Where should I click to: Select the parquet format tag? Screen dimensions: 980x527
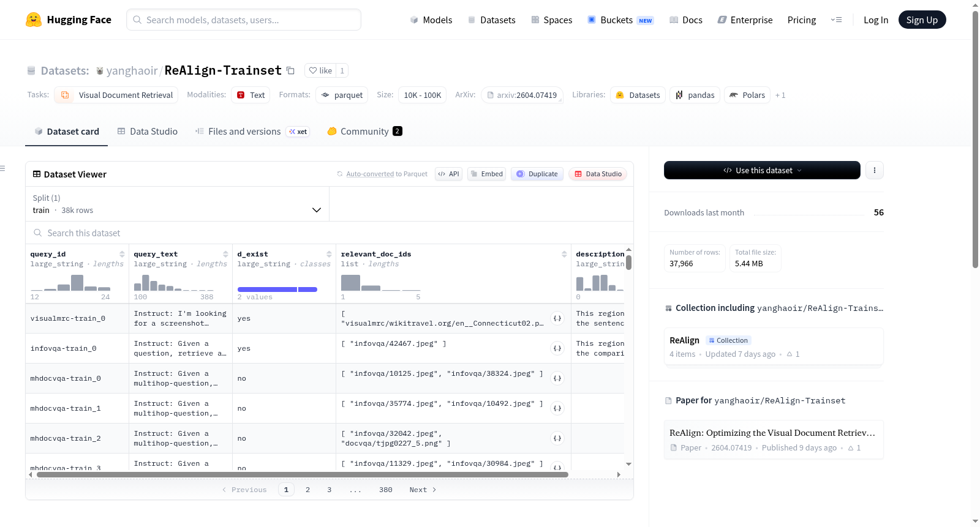342,95
